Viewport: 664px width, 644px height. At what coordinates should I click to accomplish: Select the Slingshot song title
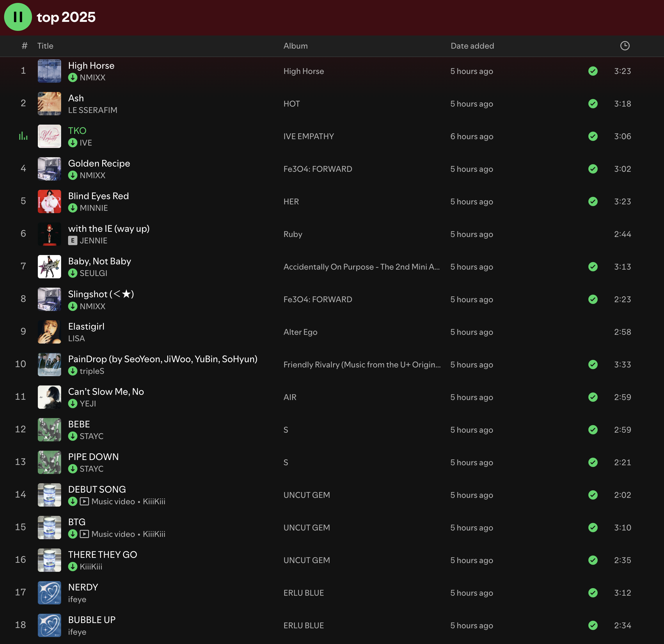coord(101,294)
